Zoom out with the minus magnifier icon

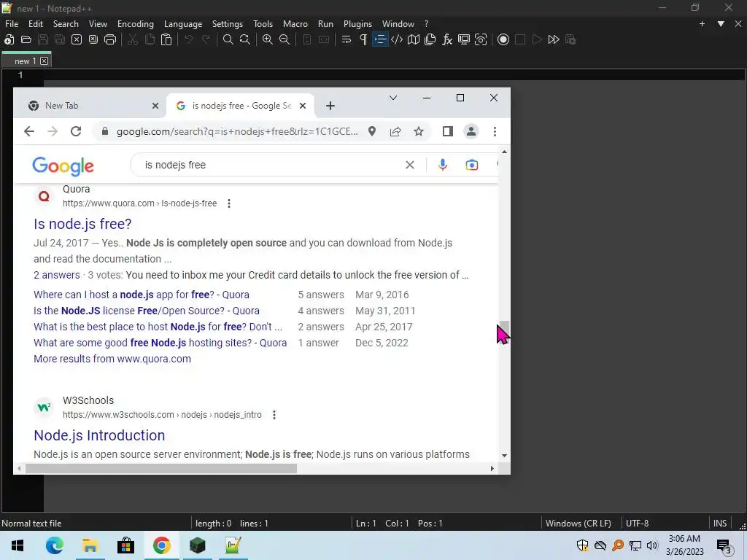tap(285, 39)
